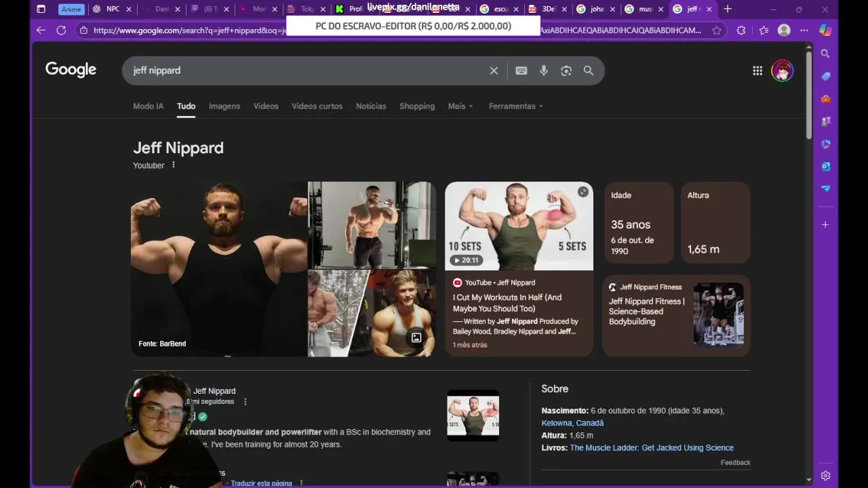Open the Idade 35 anos card
The height and width of the screenshot is (488, 868).
[639, 222]
